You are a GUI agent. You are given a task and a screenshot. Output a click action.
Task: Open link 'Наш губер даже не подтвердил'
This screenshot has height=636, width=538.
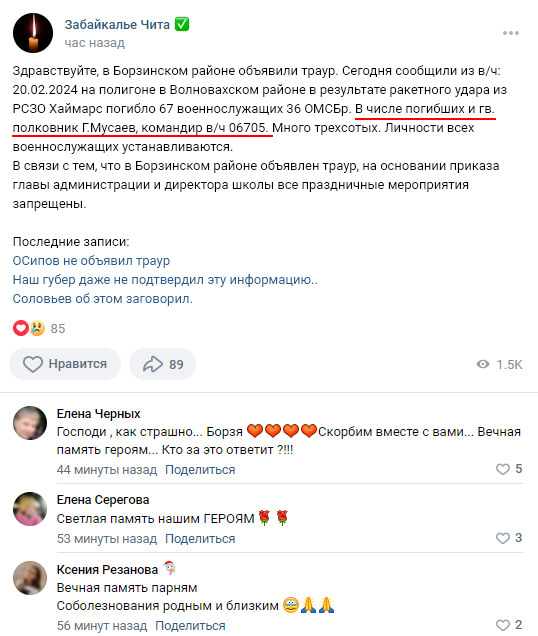[x=165, y=280]
